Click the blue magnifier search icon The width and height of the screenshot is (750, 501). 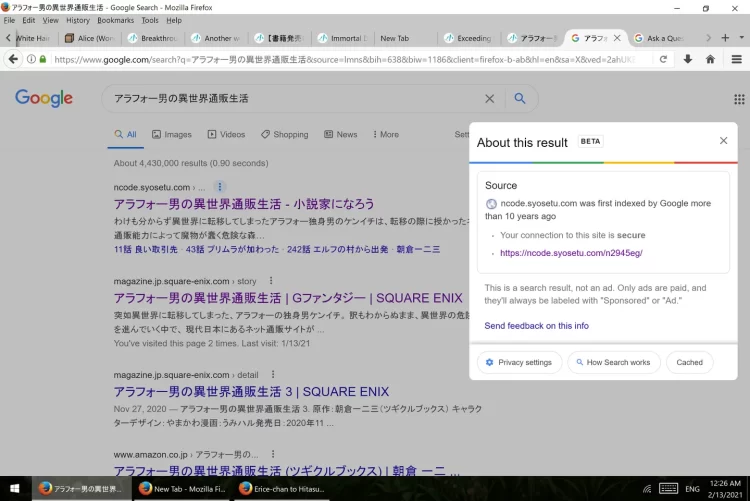(520, 99)
